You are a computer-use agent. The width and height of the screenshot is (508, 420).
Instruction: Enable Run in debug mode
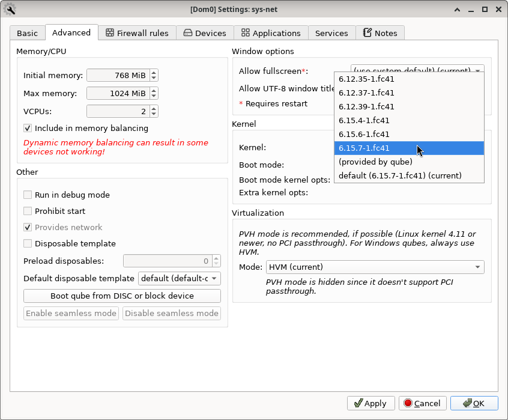point(28,195)
